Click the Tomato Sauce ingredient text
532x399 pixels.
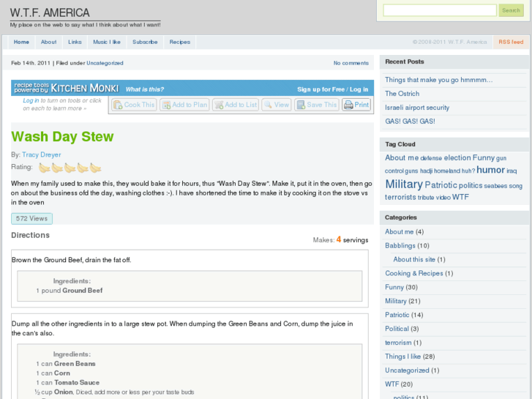click(x=77, y=383)
